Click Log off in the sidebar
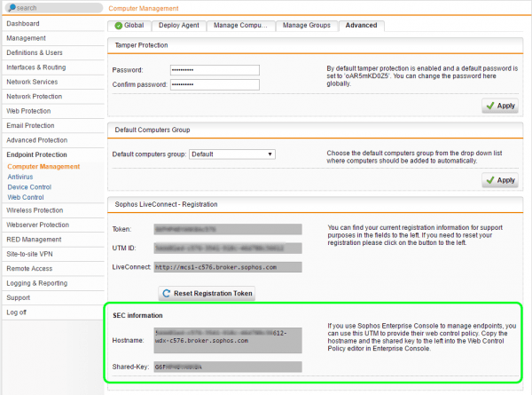The height and width of the screenshot is (395, 532). click(53, 312)
